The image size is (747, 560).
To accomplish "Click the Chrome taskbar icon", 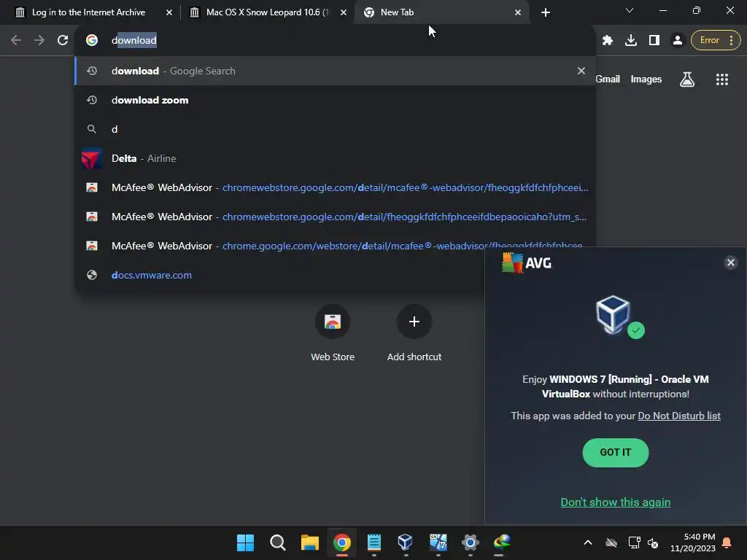I will point(341,542).
